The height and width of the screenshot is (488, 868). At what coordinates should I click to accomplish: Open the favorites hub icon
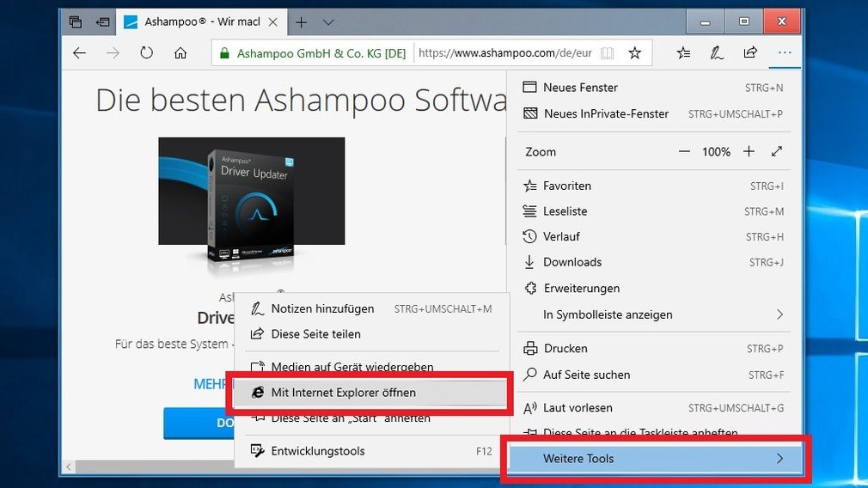point(683,53)
